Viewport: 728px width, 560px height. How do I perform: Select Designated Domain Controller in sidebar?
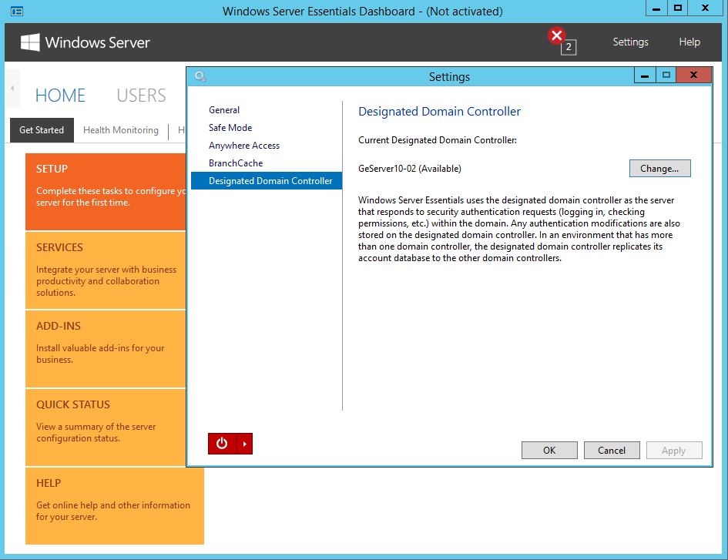267,180
